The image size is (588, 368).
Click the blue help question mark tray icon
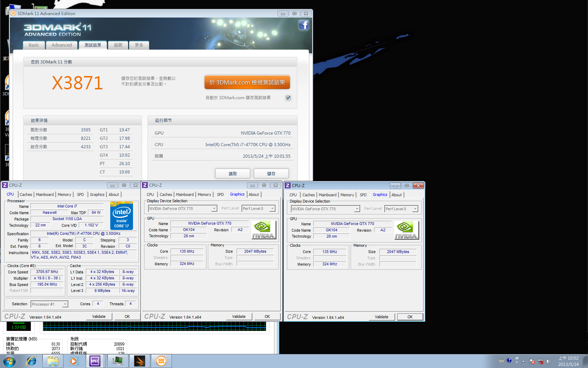tap(509, 360)
